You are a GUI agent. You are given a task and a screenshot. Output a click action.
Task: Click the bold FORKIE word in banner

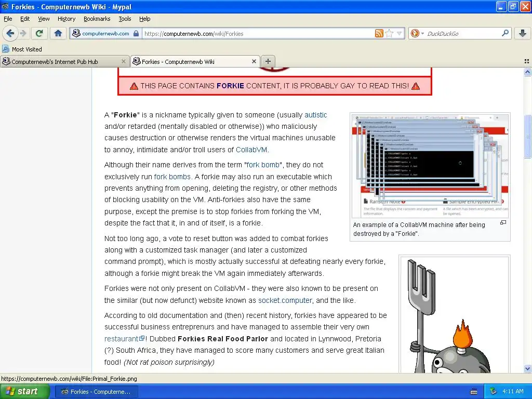[230, 86]
